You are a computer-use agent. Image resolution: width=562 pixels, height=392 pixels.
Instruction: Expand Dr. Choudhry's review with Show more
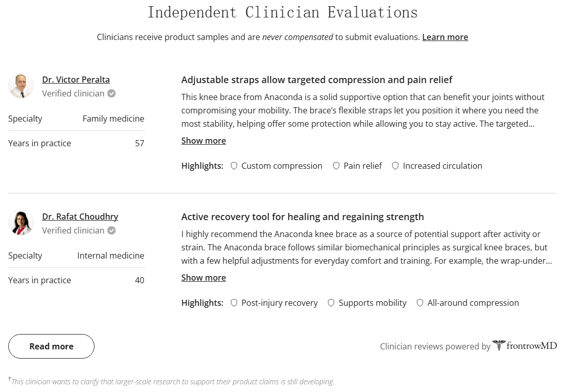(203, 278)
